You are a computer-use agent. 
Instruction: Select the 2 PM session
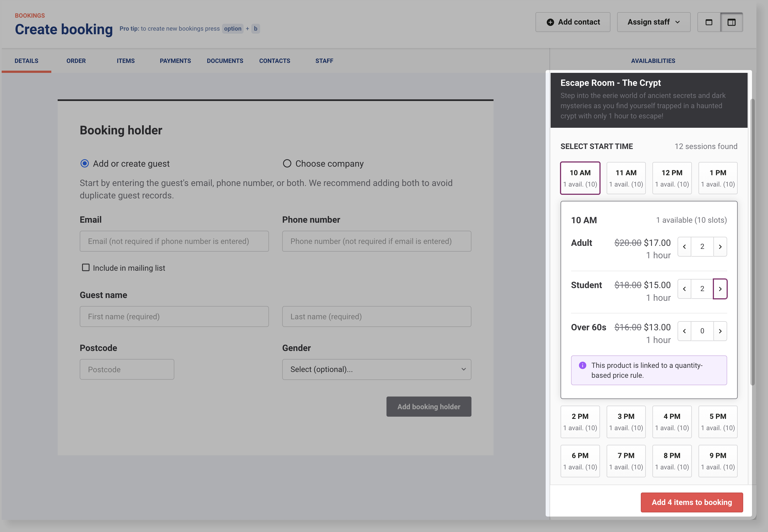(580, 422)
